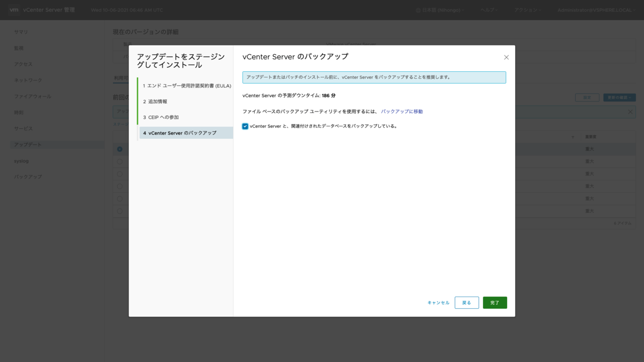Open the ヘルプ dropdown menu
Screen dimensions: 644x362
pyautogui.click(x=489, y=10)
